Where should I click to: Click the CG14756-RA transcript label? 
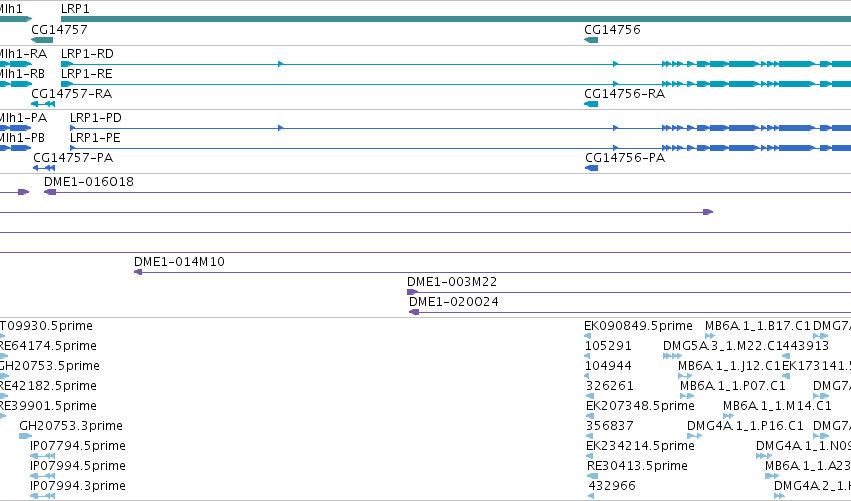(624, 94)
